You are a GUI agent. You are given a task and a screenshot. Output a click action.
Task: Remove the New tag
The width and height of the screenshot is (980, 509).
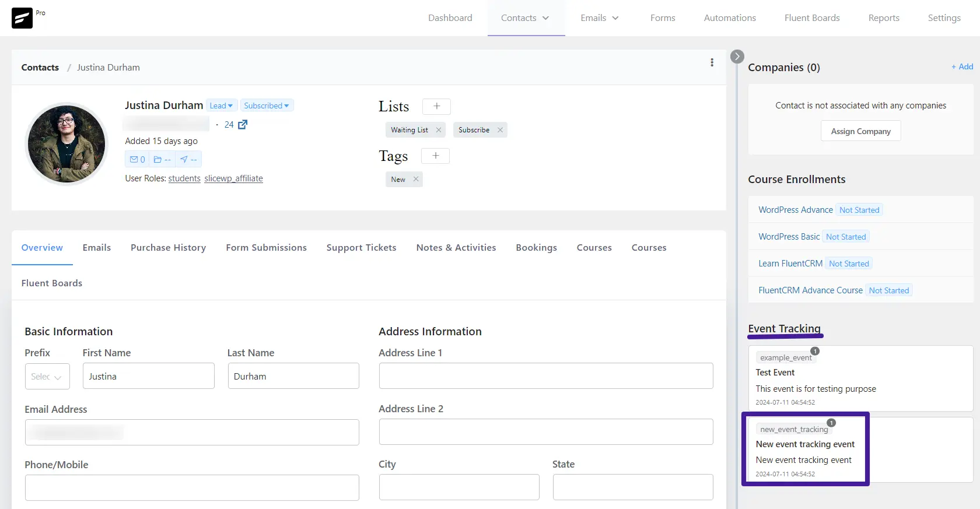coord(416,179)
